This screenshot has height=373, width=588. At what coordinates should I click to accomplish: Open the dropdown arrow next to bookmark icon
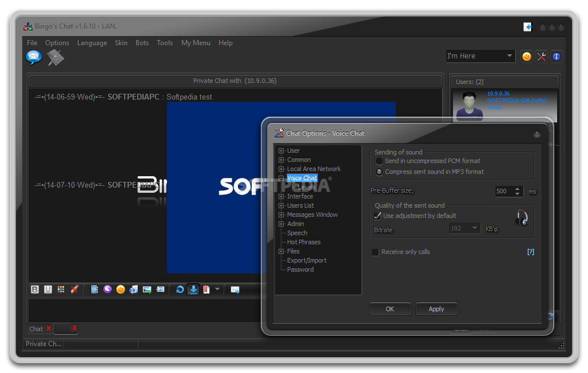coord(217,289)
